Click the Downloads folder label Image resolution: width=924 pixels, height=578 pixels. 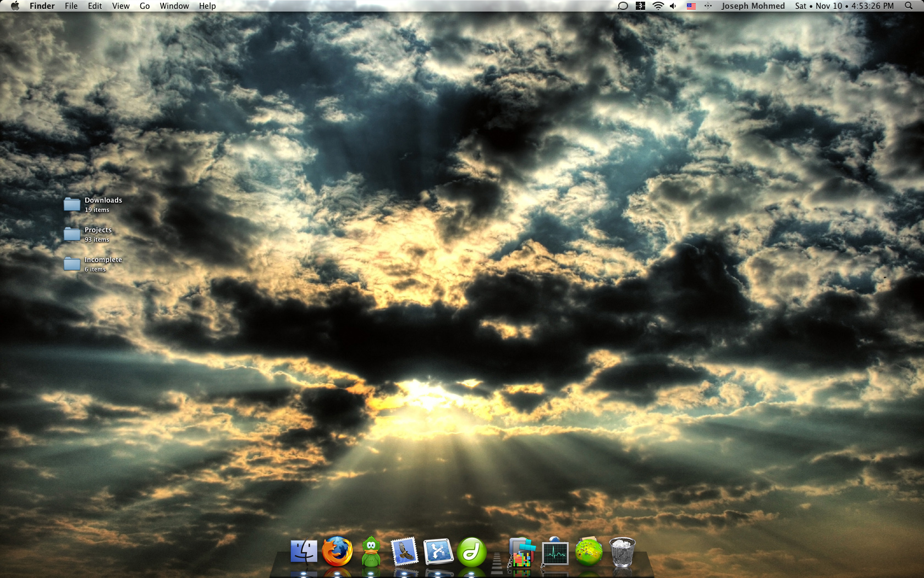coord(103,200)
